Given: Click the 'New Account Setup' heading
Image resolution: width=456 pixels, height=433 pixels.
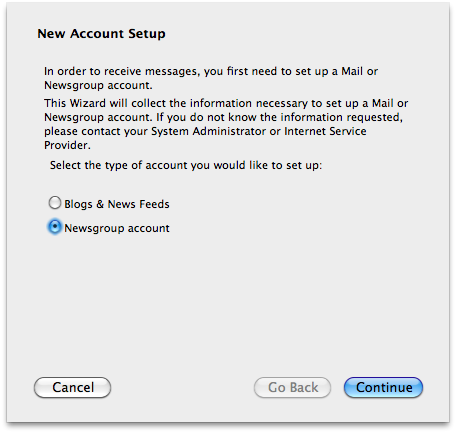Looking at the screenshot, I should pos(101,34).
